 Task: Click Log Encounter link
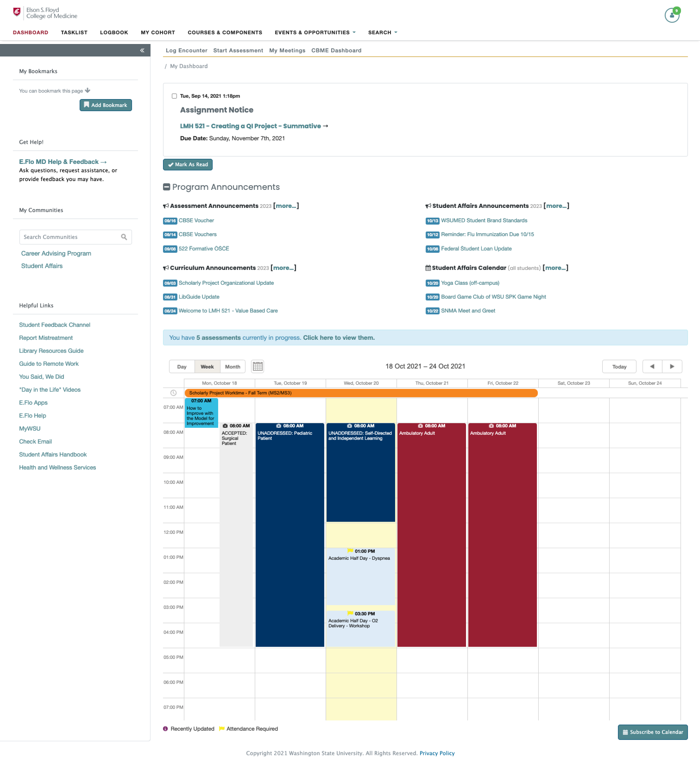(x=187, y=50)
